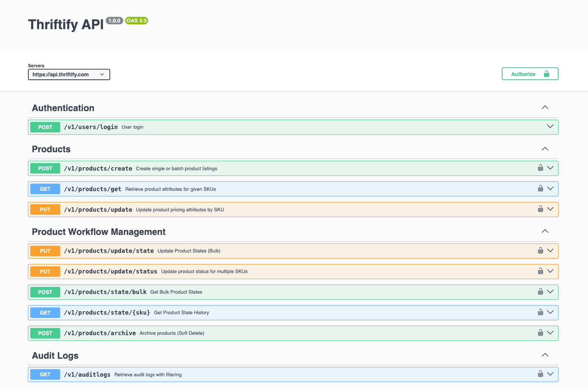Expand the /v1/auditlogs operation chevron
The height and width of the screenshot is (389, 588).
(x=550, y=374)
